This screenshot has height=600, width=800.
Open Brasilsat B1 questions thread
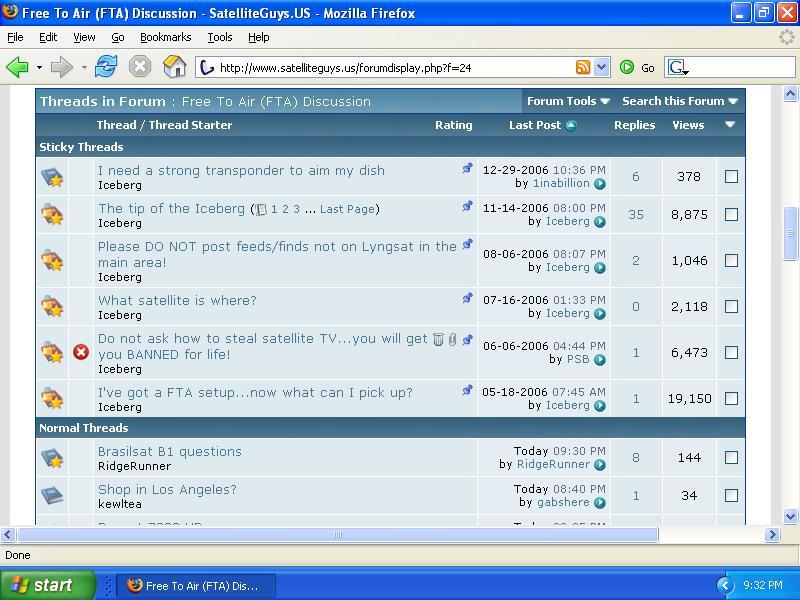pos(169,452)
